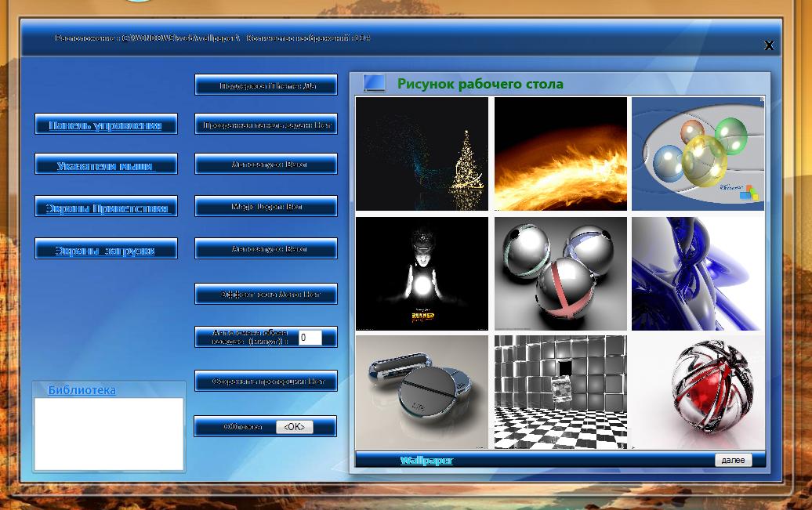
Task: Select the golden Christmas tree wallpaper
Action: click(422, 154)
